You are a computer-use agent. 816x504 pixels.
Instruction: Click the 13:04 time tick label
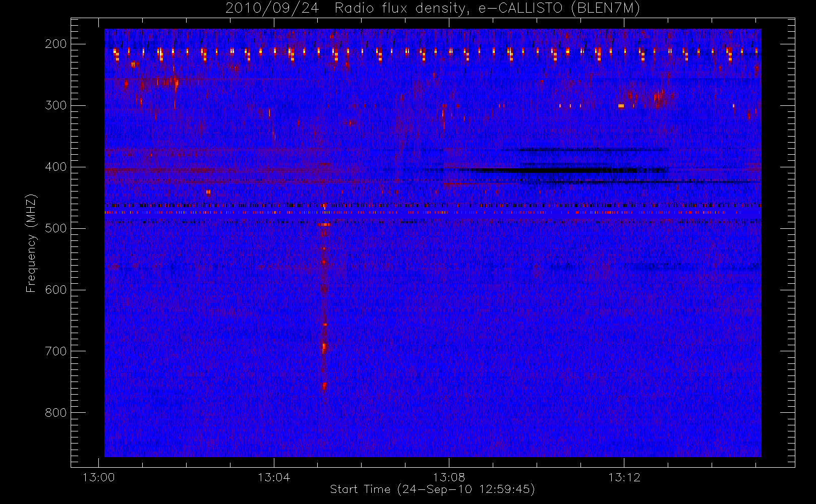click(x=274, y=477)
